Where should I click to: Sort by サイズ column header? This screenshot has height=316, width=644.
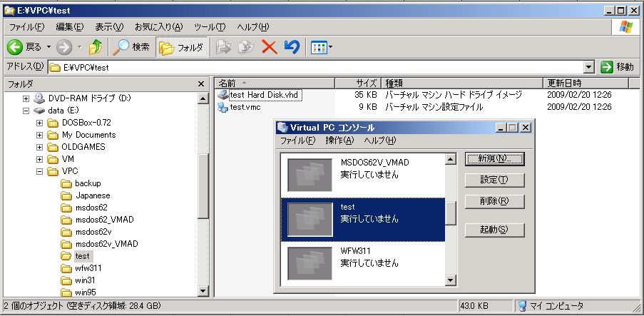(358, 83)
